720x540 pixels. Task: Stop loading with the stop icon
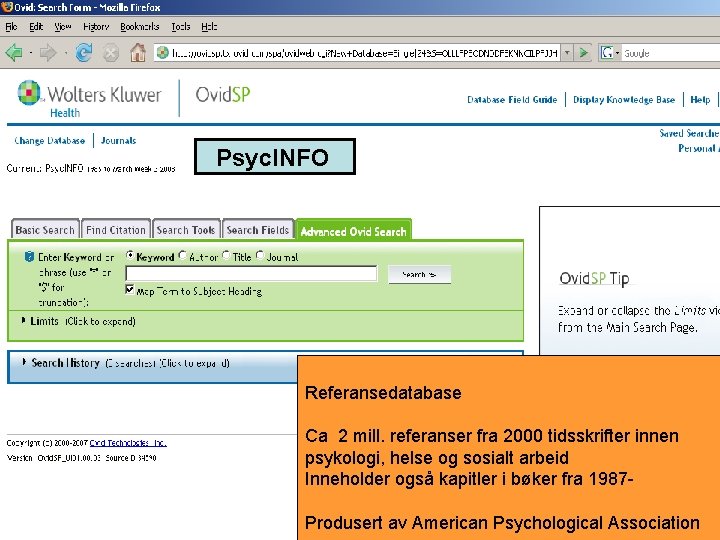[111, 53]
